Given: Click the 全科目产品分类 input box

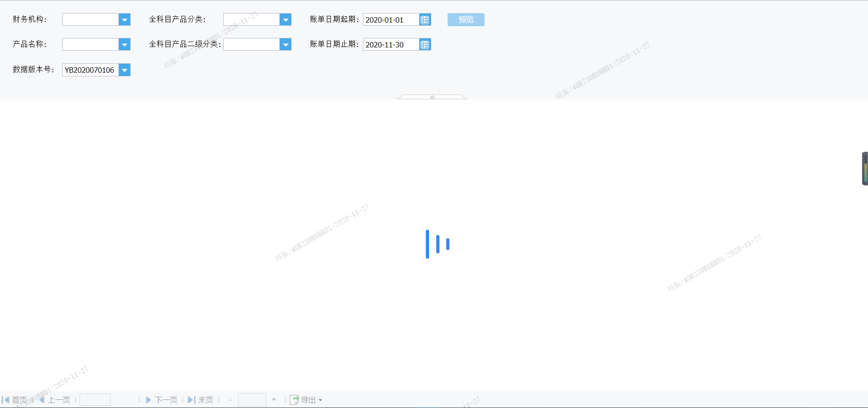Looking at the screenshot, I should pos(251,19).
